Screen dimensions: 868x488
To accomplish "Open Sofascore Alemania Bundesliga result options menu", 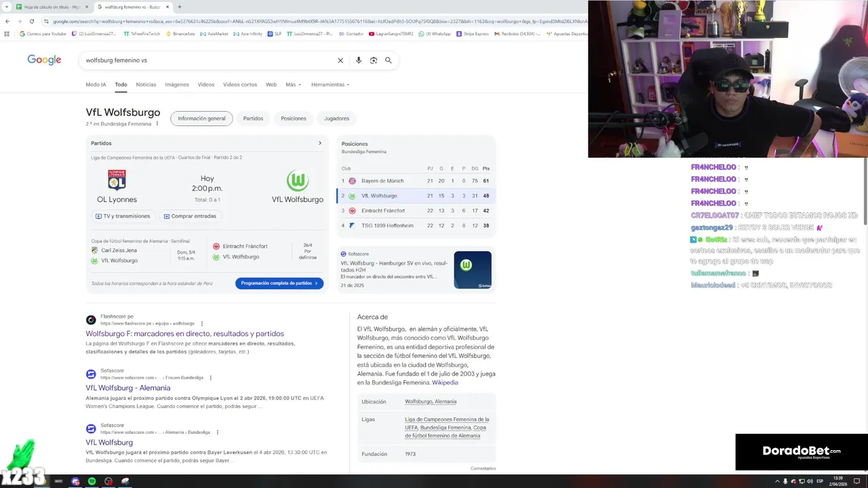I will click(x=218, y=432).
